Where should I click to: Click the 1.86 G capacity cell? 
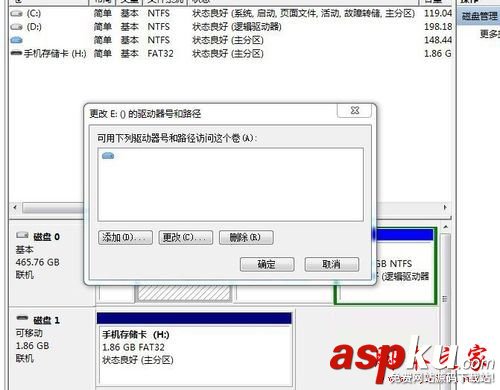438,54
